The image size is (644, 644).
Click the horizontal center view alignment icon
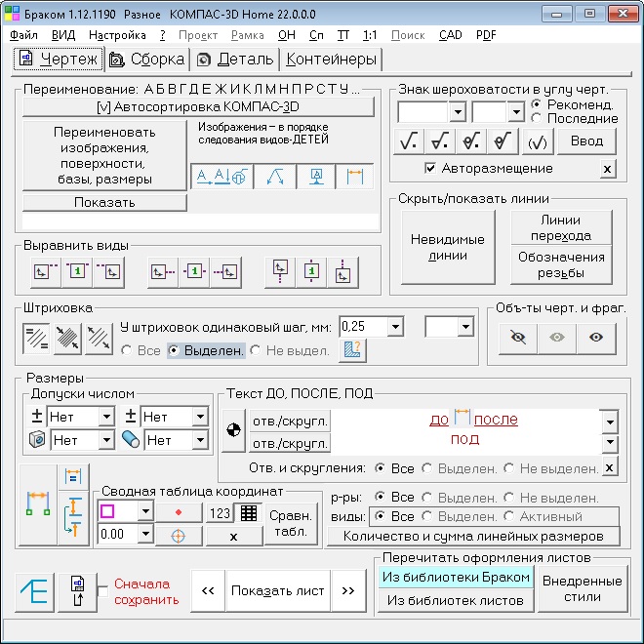click(194, 272)
